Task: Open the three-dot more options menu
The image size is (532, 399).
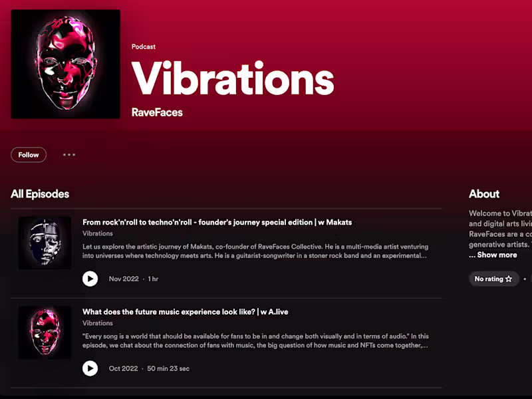Action: [69, 155]
